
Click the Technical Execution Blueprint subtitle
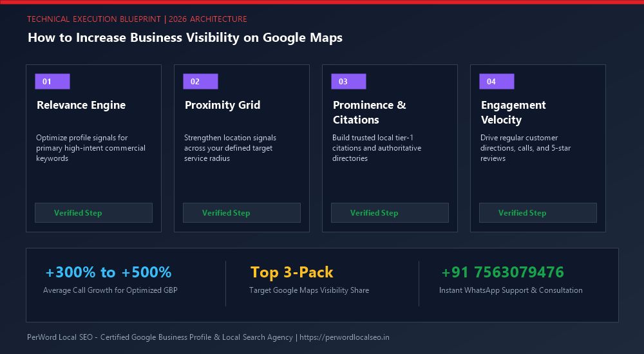click(137, 19)
